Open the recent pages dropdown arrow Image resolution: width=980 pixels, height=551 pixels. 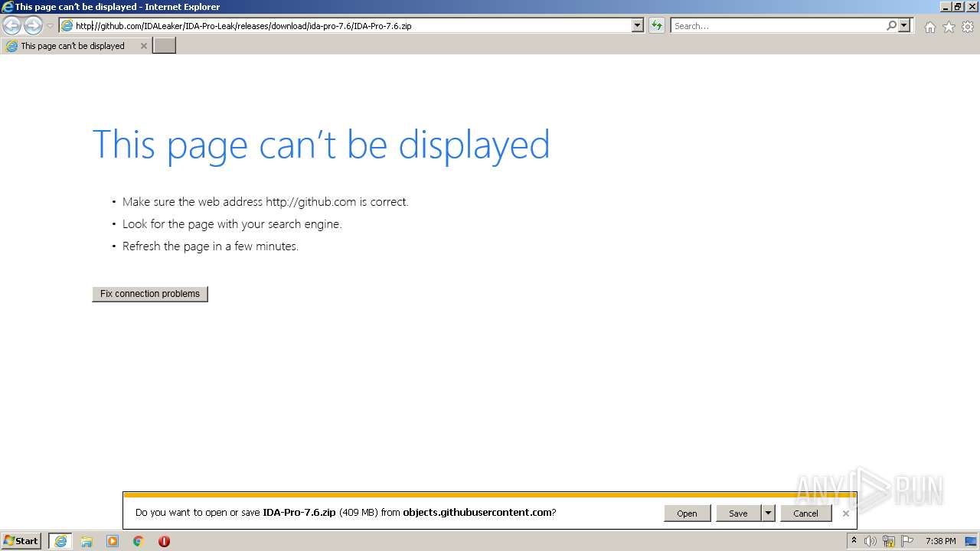(x=50, y=26)
